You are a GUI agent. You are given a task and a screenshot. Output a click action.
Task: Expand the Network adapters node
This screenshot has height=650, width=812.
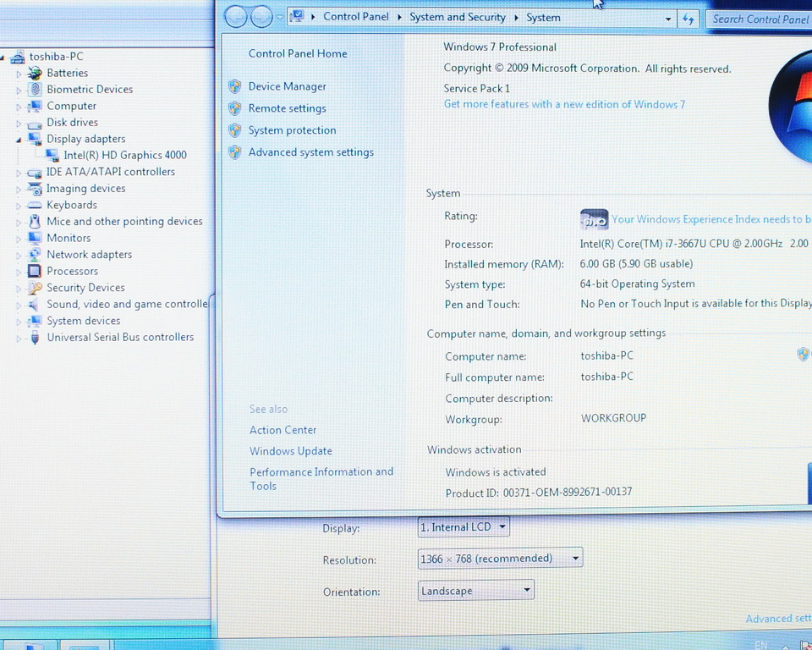pos(19,256)
